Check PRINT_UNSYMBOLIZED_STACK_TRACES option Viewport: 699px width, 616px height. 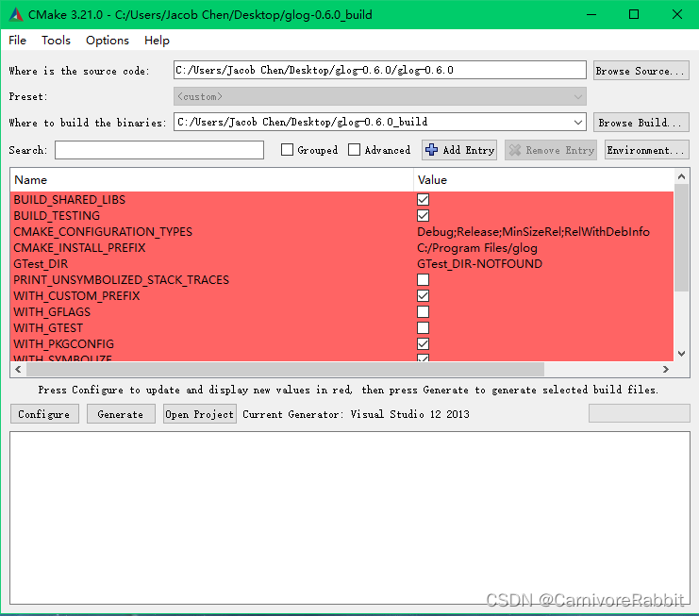click(x=423, y=280)
